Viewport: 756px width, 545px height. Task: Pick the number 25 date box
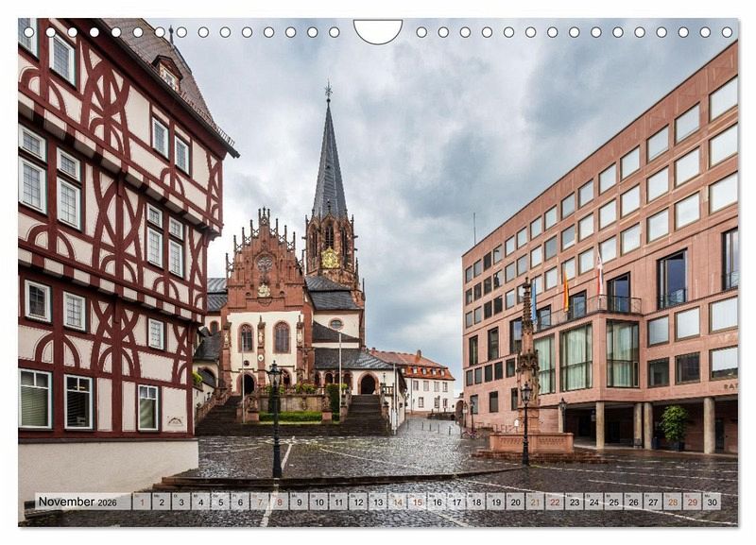pyautogui.click(x=614, y=502)
